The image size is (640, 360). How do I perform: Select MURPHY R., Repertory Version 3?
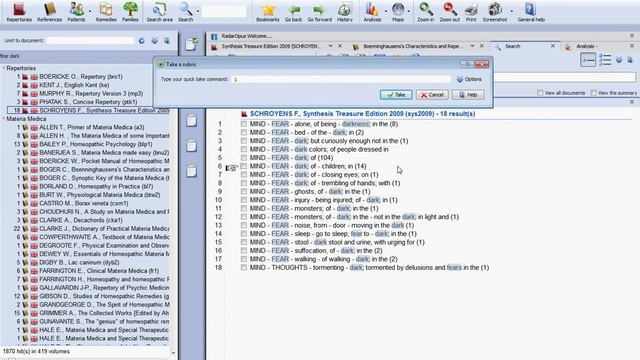point(91,93)
